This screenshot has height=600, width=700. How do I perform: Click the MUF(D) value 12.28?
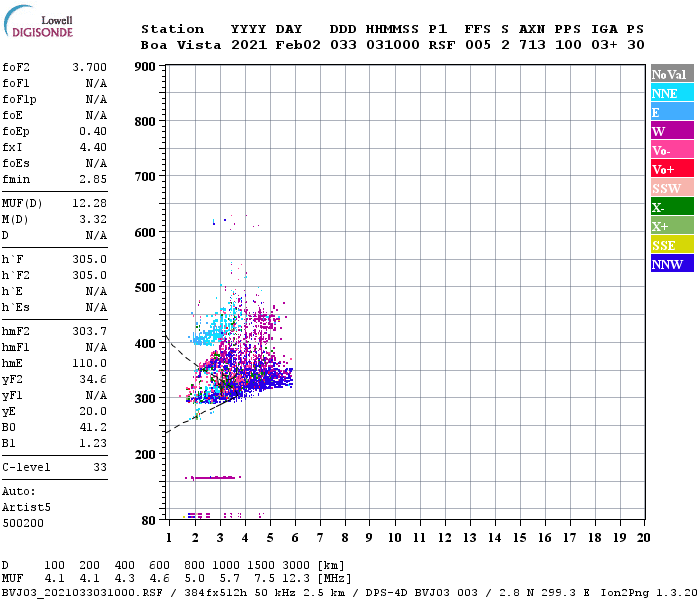click(89, 203)
